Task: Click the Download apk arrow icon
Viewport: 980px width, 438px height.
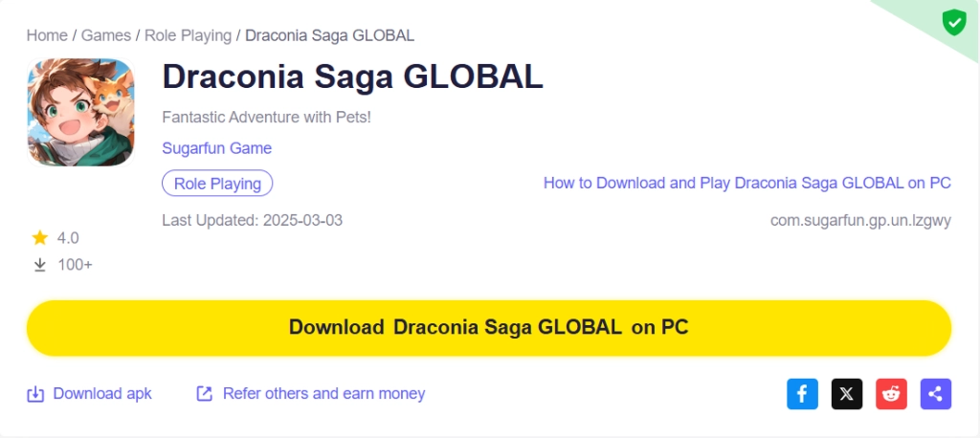Action: [x=35, y=394]
